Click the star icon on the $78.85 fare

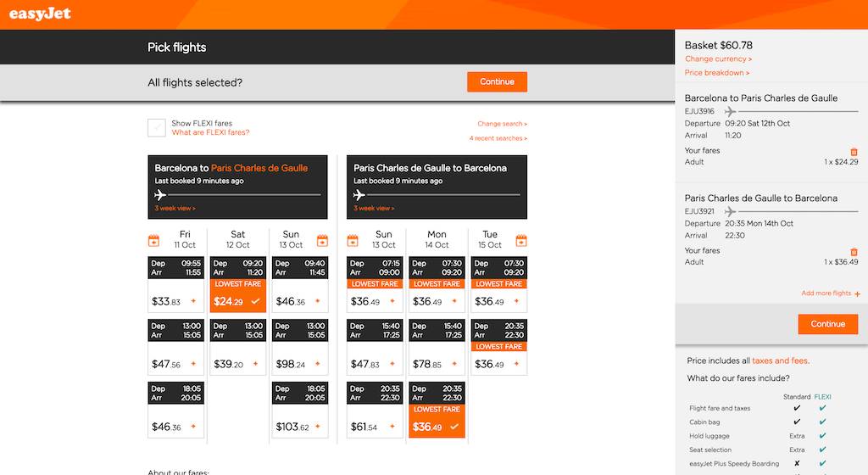pyautogui.click(x=454, y=364)
